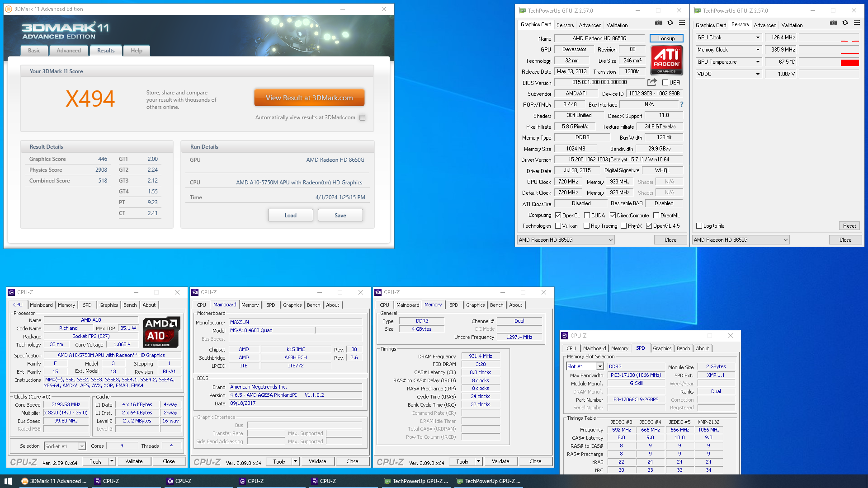
Task: Click View Result at 3DMark.com button
Action: 309,98
